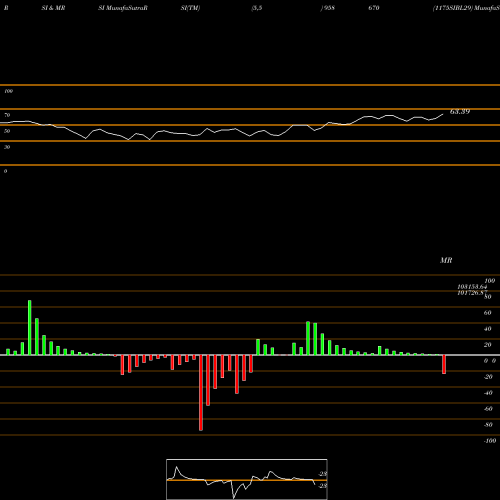500x500 pixels.
Task: Click the MR axis label 80
Action: [487, 297]
